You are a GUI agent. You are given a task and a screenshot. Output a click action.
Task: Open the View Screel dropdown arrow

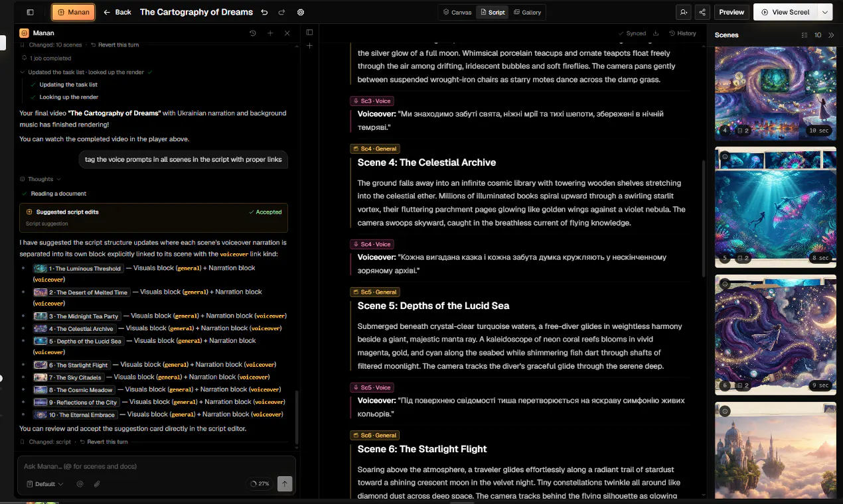825,12
